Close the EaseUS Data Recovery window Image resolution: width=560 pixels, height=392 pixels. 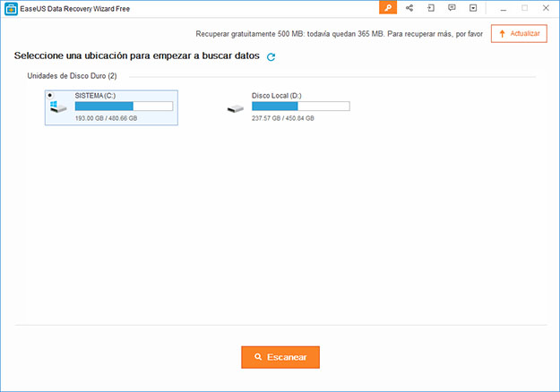[x=546, y=8]
